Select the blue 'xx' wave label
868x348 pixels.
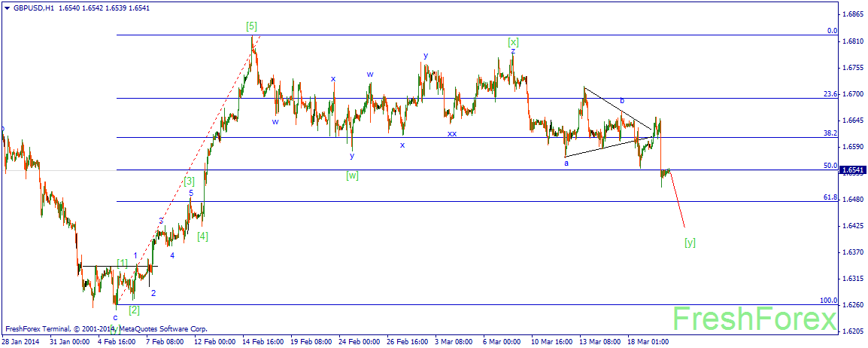point(452,133)
